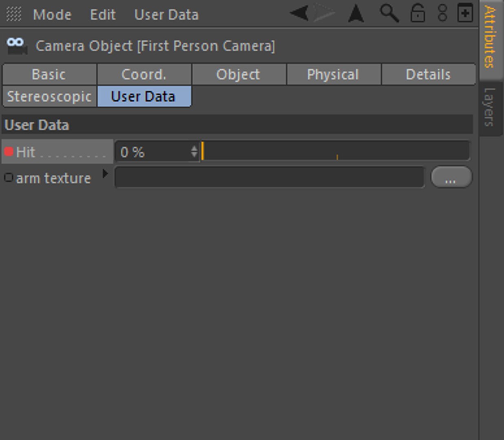Viewport: 504px width, 440px height.
Task: Toggle the lock element icon
Action: (x=418, y=13)
